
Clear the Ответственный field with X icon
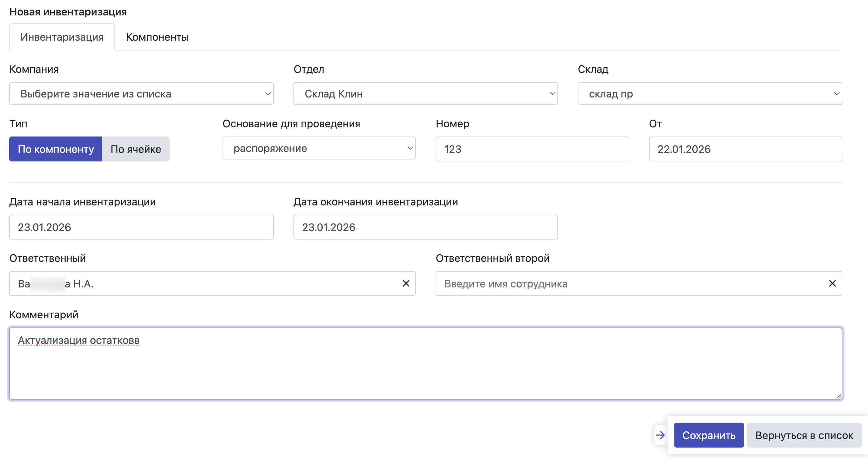[x=406, y=283]
